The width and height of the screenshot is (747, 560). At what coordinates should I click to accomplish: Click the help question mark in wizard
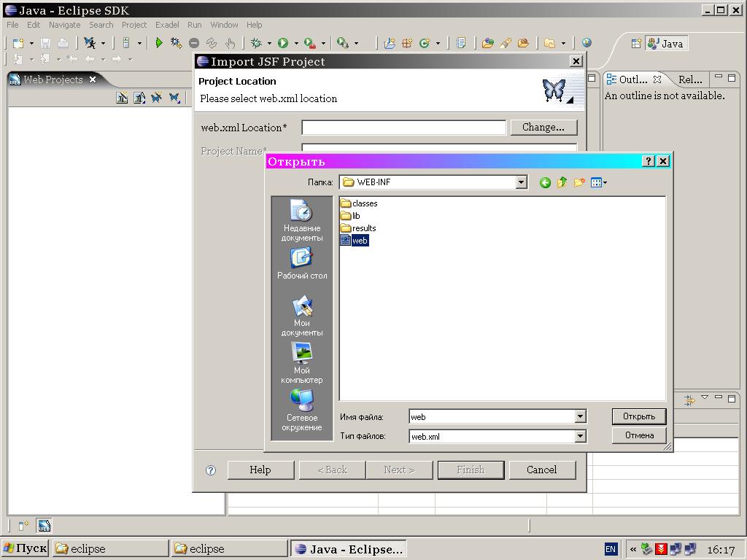[211, 470]
